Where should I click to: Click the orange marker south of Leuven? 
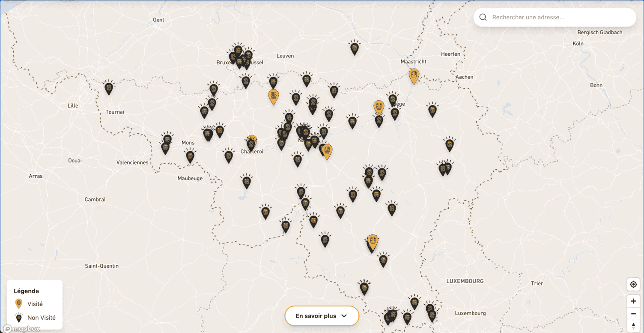pyautogui.click(x=273, y=96)
